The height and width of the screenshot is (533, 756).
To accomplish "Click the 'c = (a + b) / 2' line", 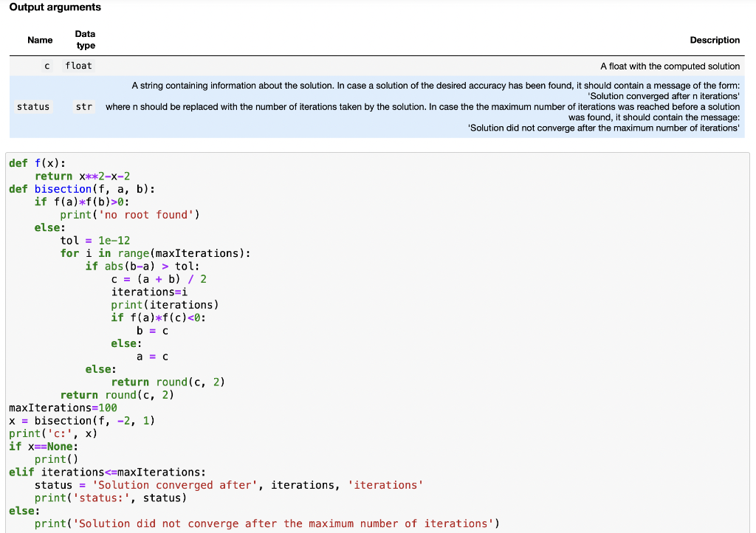I will 159,280.
